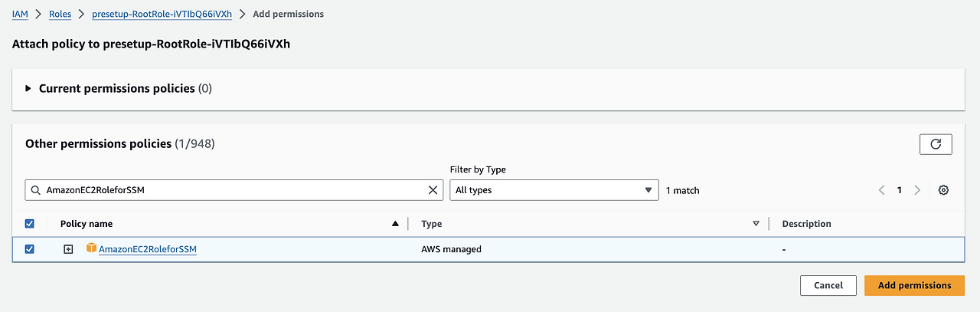980x312 pixels.
Task: Navigate to IAM breadcrumb
Action: [20, 14]
